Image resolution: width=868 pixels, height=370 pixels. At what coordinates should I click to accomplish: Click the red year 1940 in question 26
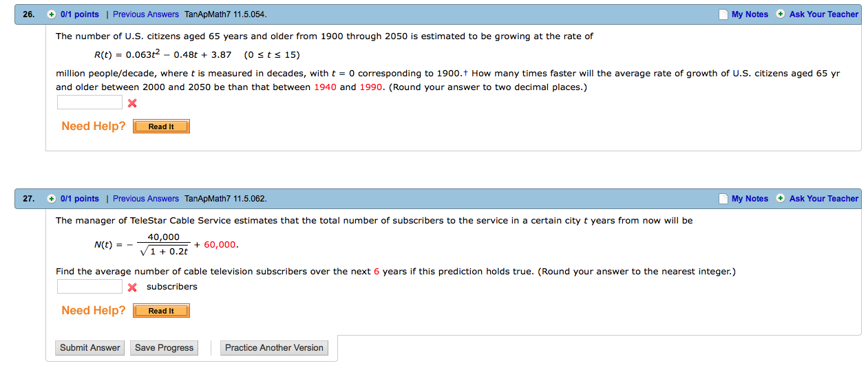click(325, 87)
